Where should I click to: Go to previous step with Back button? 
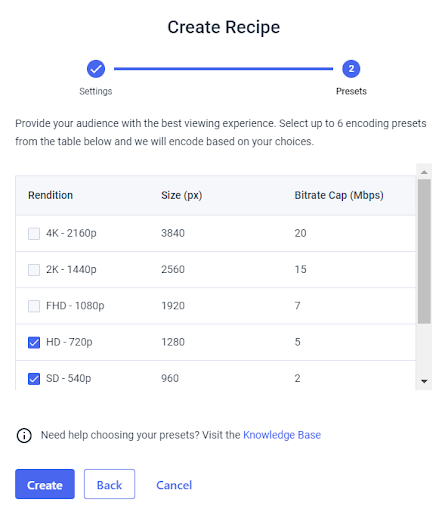pos(109,484)
